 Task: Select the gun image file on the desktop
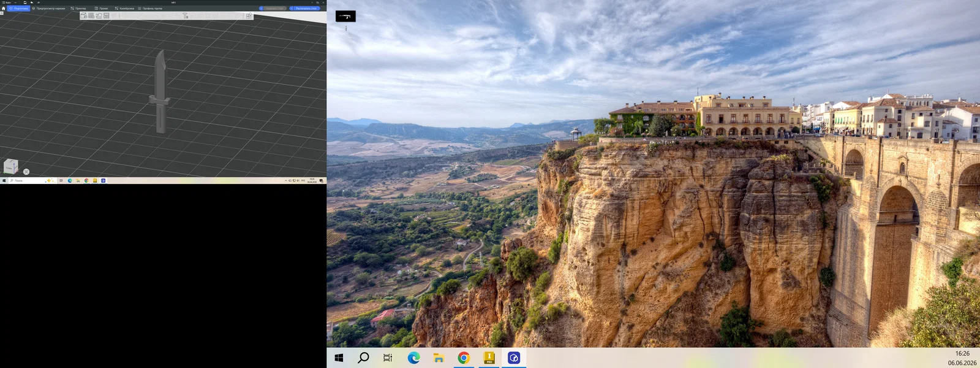pyautogui.click(x=345, y=17)
